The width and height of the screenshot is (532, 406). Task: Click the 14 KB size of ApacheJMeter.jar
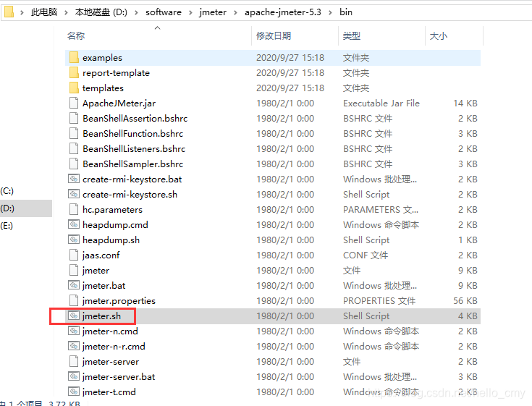pyautogui.click(x=465, y=103)
